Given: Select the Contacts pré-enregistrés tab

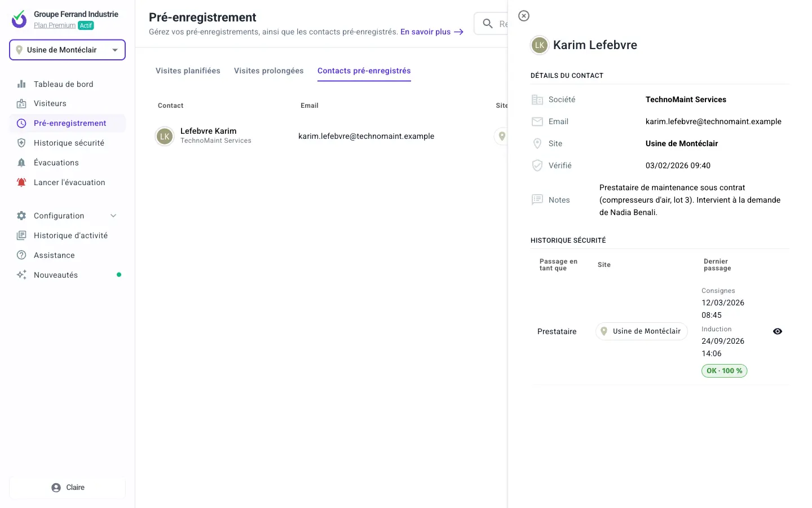Looking at the screenshot, I should [x=364, y=71].
